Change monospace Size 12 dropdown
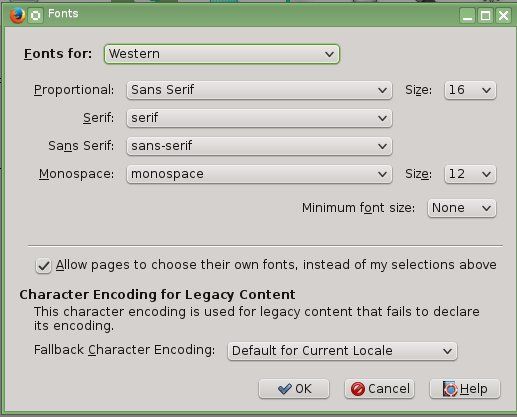Image resolution: width=517 pixels, height=417 pixels. point(470,174)
